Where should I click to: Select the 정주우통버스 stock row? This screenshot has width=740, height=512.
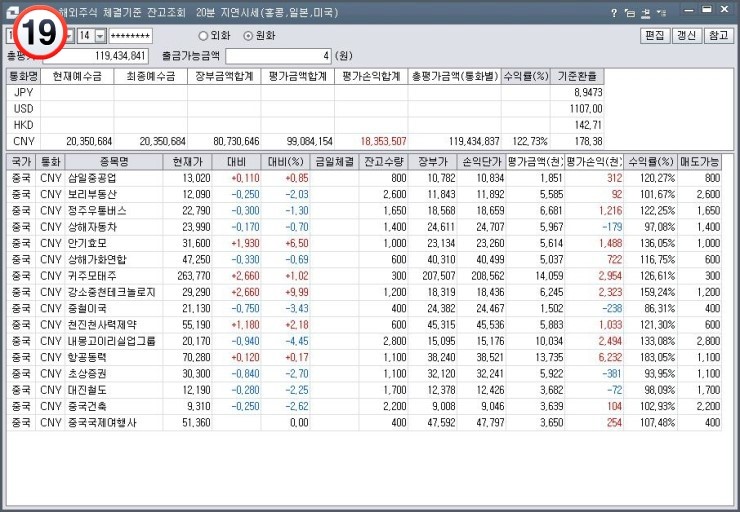364,211
